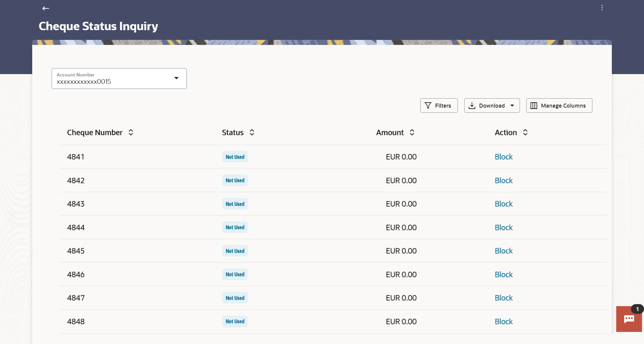
Task: Open the chat support widget
Action: 629,319
